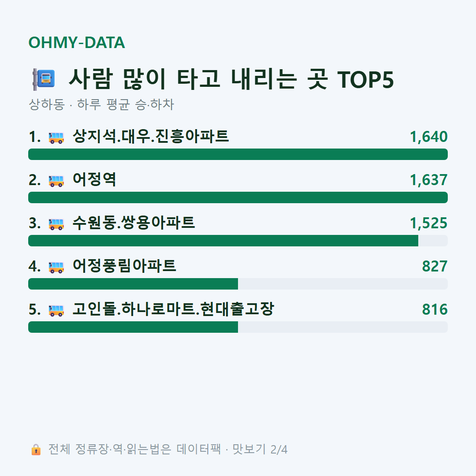Select the 상지석.대우.진흥아파트 stop name
This screenshot has width=476, height=476.
coord(151,136)
